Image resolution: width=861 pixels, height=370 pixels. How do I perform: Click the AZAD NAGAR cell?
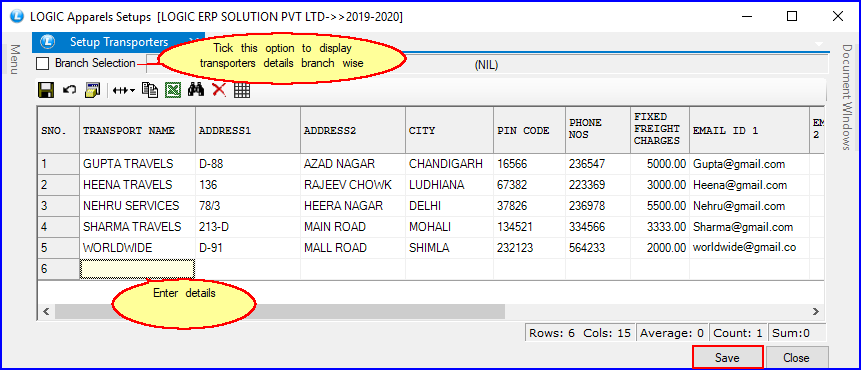tap(353, 164)
